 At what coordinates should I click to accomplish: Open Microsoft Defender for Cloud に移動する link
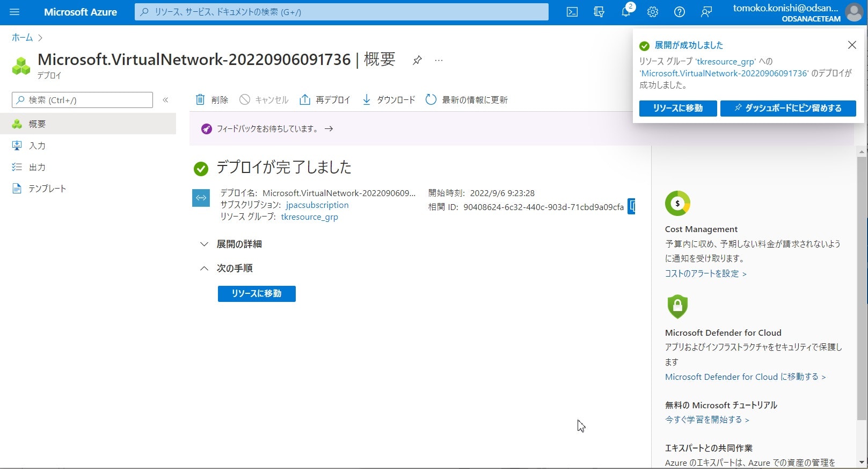[x=745, y=377]
